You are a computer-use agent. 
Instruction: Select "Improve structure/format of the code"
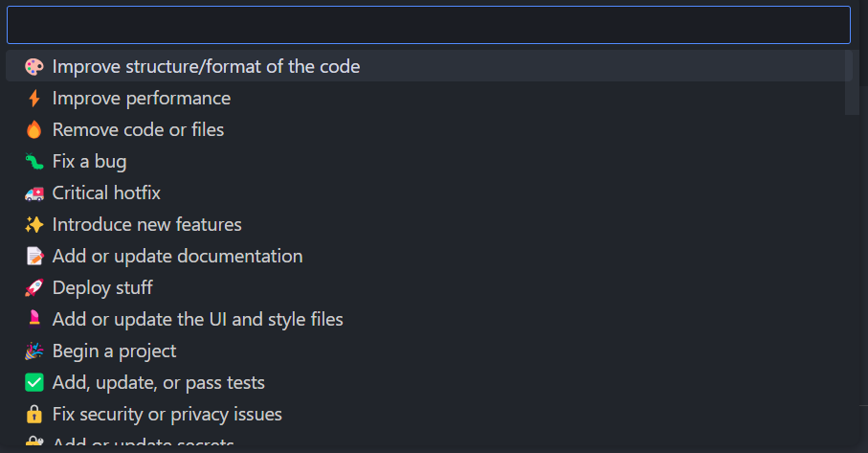206,67
